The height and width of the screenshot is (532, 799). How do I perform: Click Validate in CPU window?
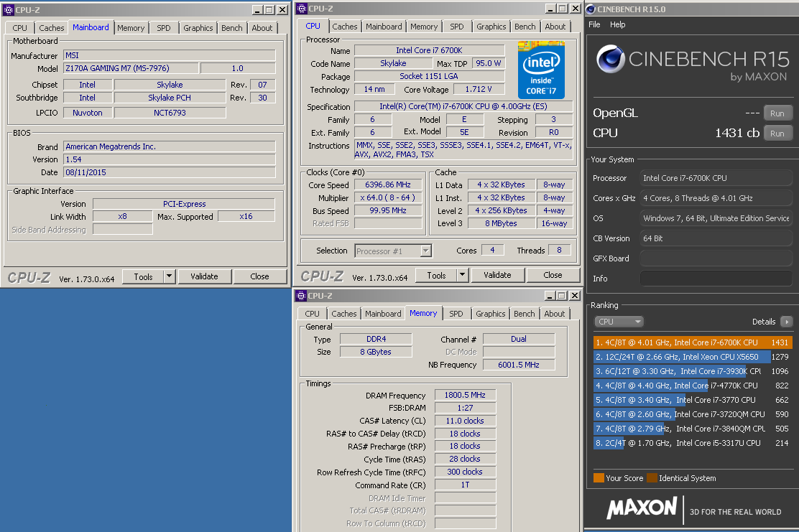pyautogui.click(x=497, y=276)
